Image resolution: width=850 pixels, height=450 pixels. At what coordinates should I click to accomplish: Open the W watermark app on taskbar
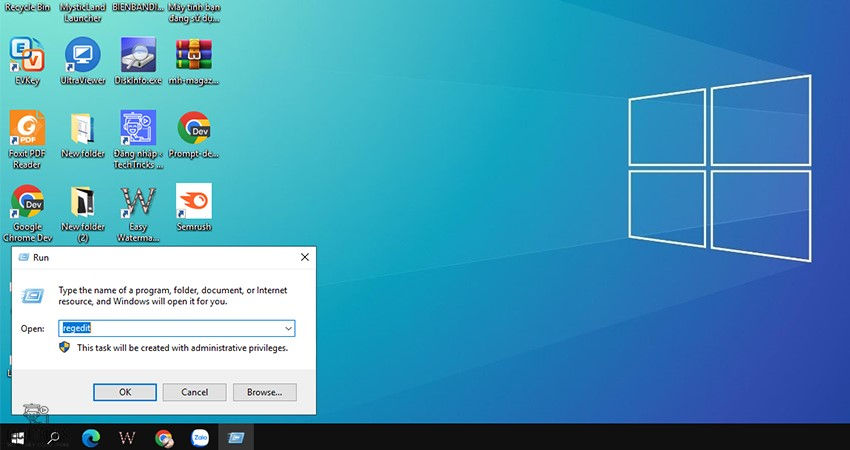127,437
